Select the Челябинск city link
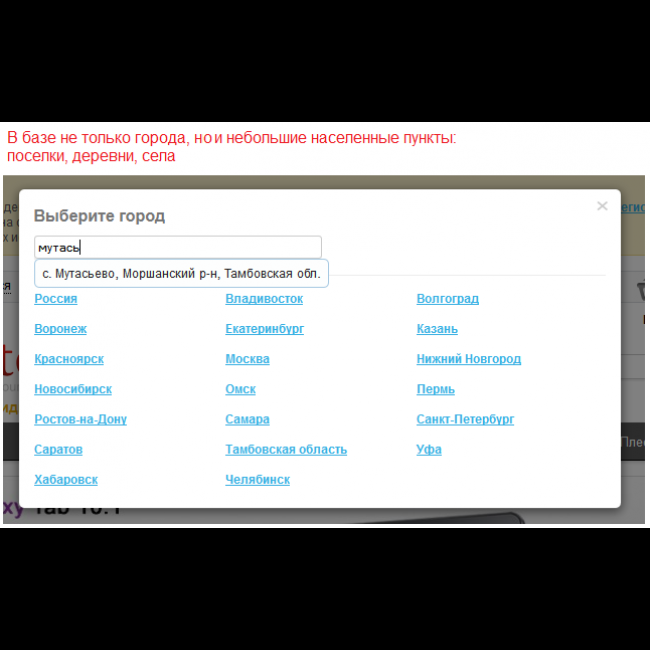 tap(257, 479)
